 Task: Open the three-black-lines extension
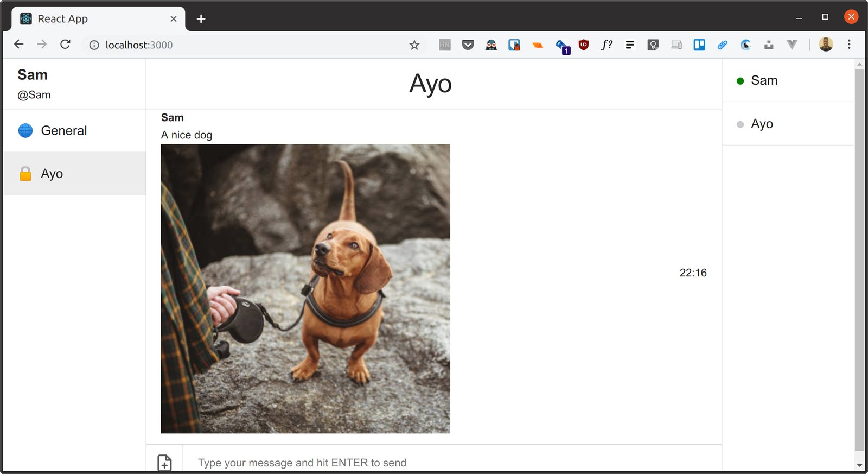click(x=630, y=45)
